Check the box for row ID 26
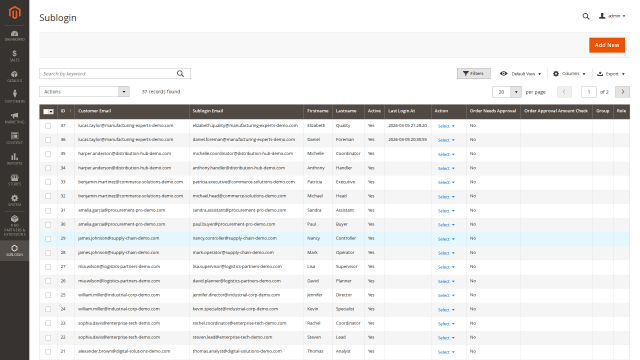This screenshot has height=360, width=640. tap(48, 281)
